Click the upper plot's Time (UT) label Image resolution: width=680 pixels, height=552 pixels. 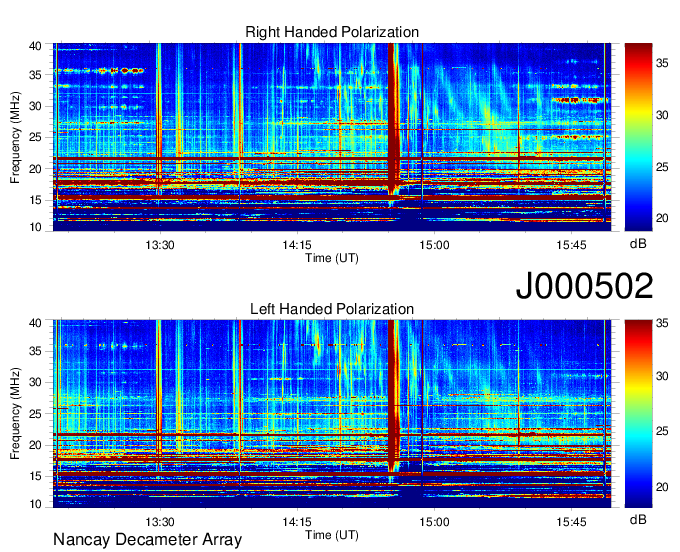tap(332, 258)
